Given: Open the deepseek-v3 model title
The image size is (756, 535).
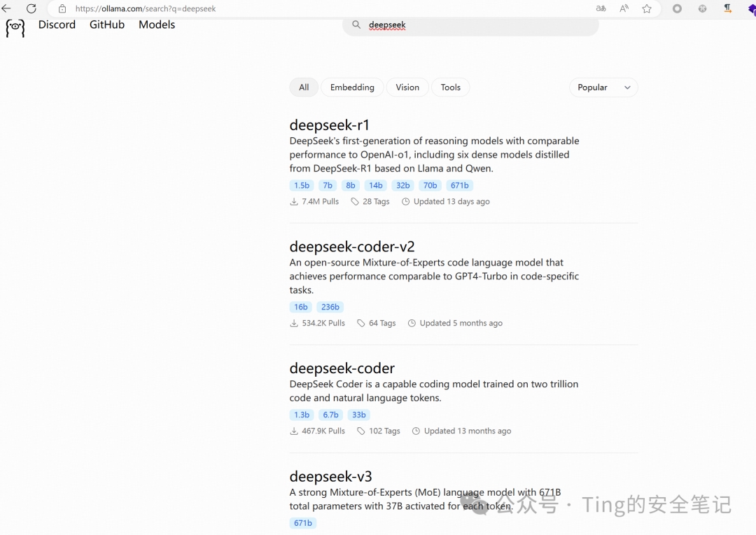Looking at the screenshot, I should [330, 476].
